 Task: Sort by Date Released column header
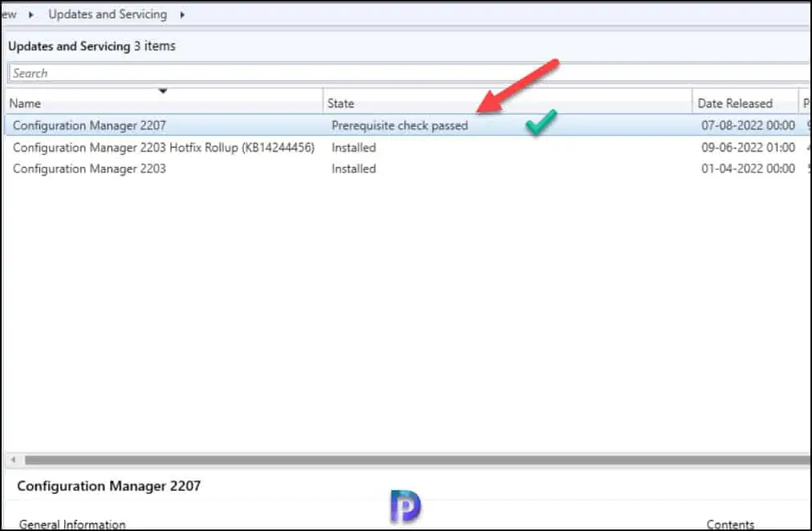pyautogui.click(x=745, y=103)
